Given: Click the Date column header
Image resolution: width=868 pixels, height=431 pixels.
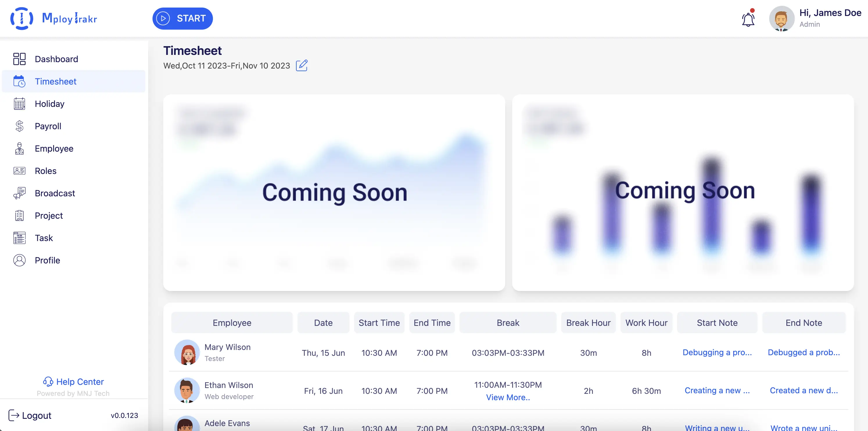Looking at the screenshot, I should (x=323, y=322).
